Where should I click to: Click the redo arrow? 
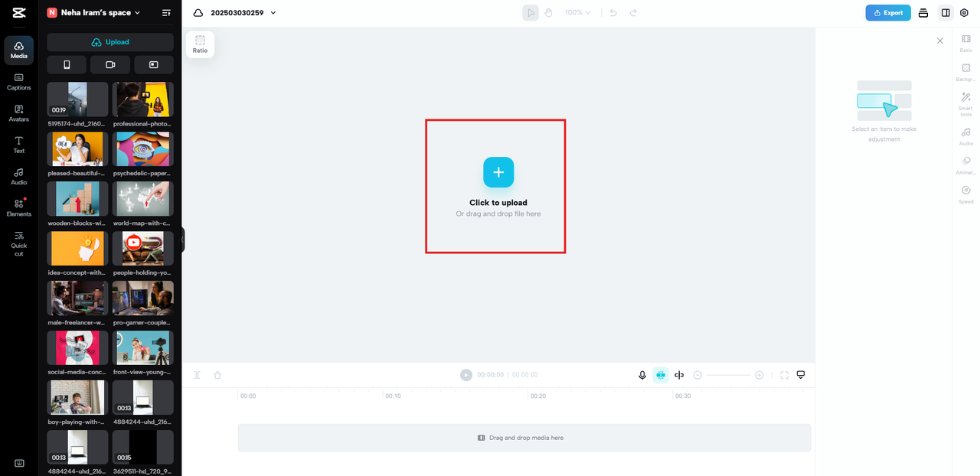[633, 13]
